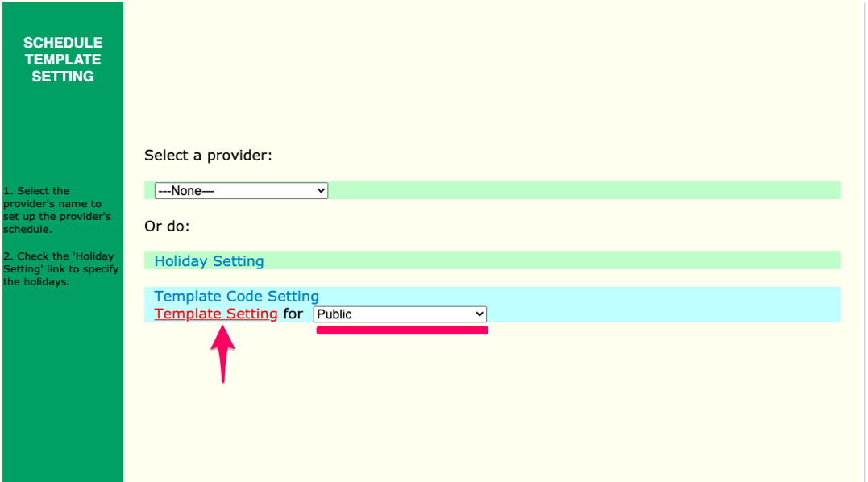Click the green bar right of provider dropdown
The height and width of the screenshot is (482, 868).
tap(580, 190)
